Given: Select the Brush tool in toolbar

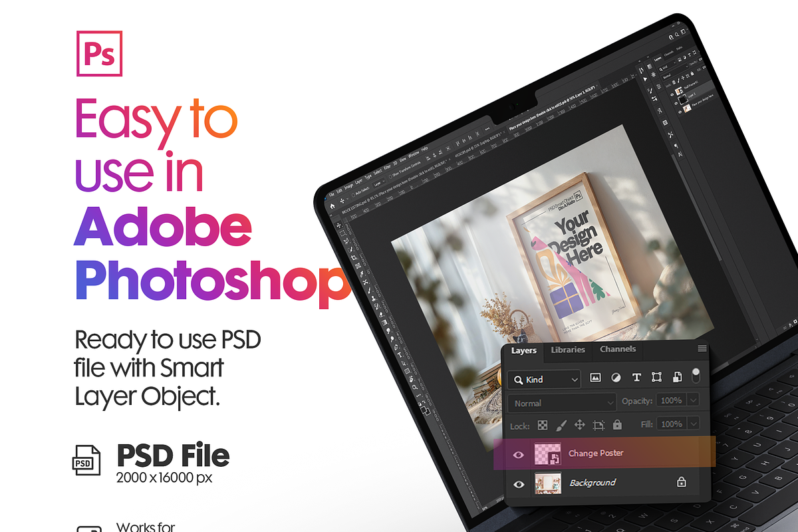Looking at the screenshot, I should (370, 290).
